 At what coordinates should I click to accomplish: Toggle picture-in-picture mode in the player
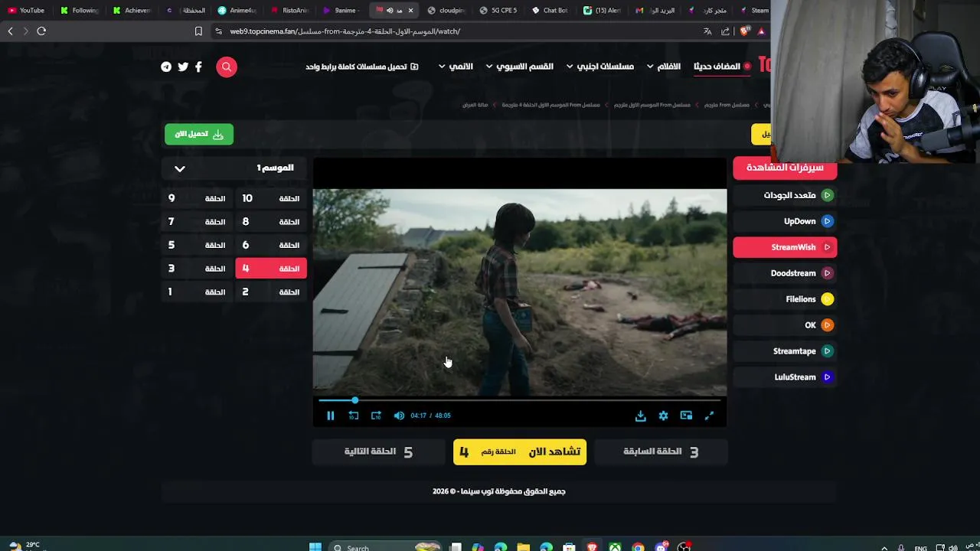686,416
